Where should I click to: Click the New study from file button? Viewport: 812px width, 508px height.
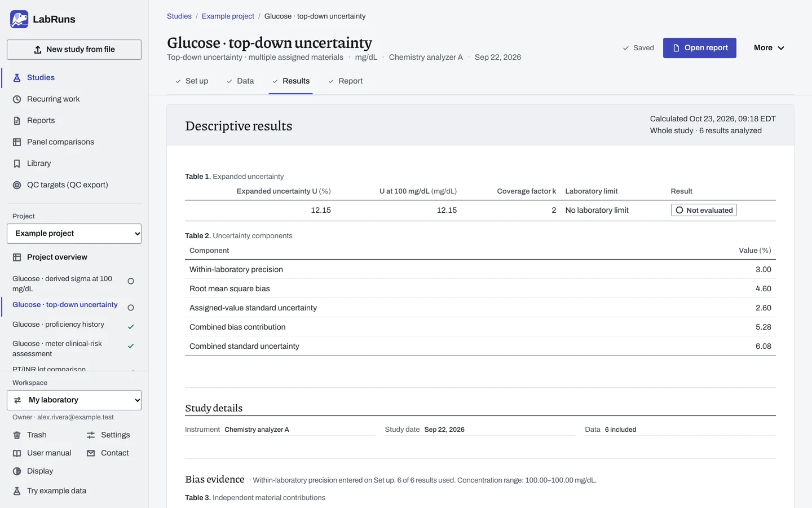[74, 50]
